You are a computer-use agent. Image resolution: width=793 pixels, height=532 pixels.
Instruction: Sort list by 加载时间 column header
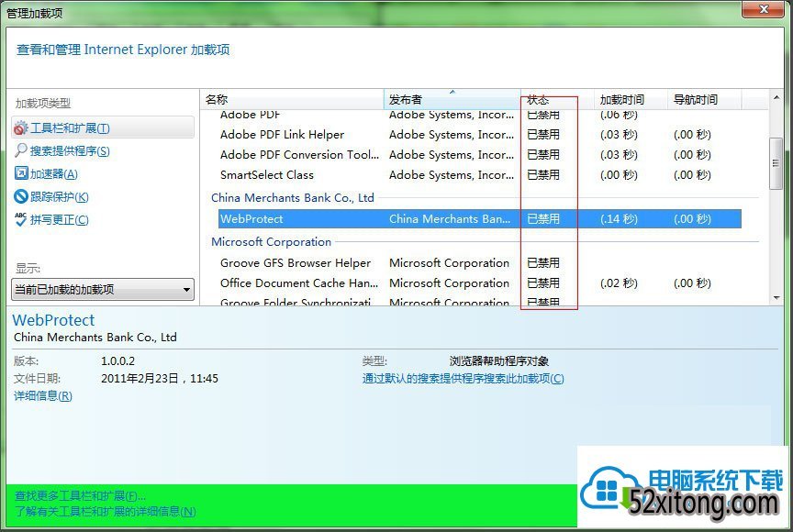631,100
